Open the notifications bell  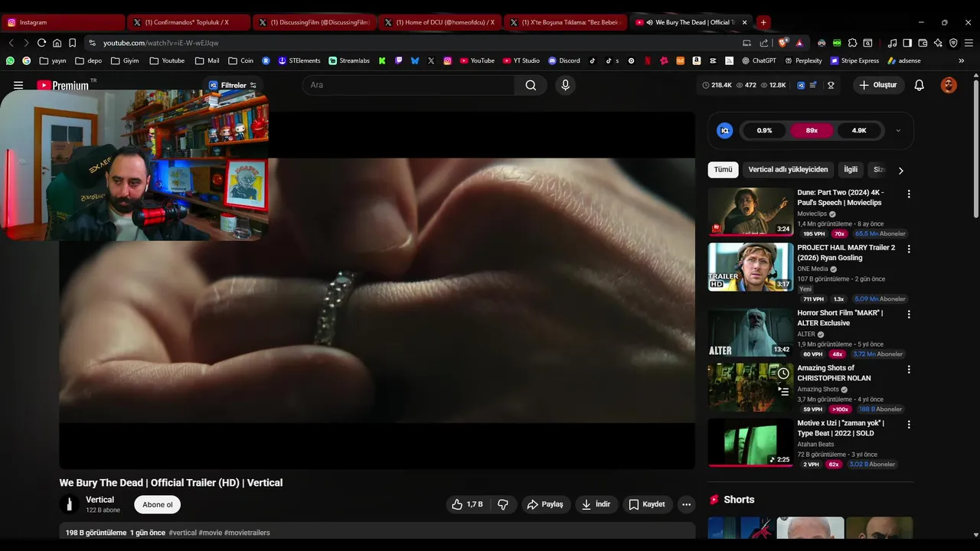[919, 85]
